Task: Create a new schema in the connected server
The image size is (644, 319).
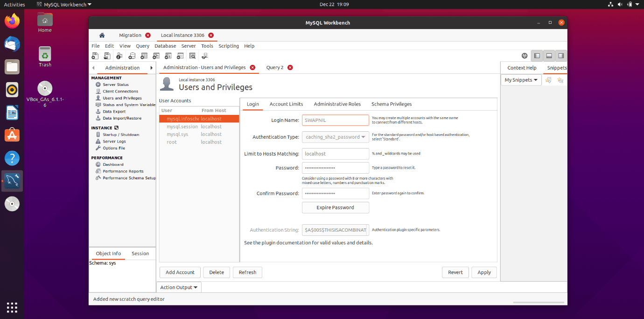Action: coord(132,56)
